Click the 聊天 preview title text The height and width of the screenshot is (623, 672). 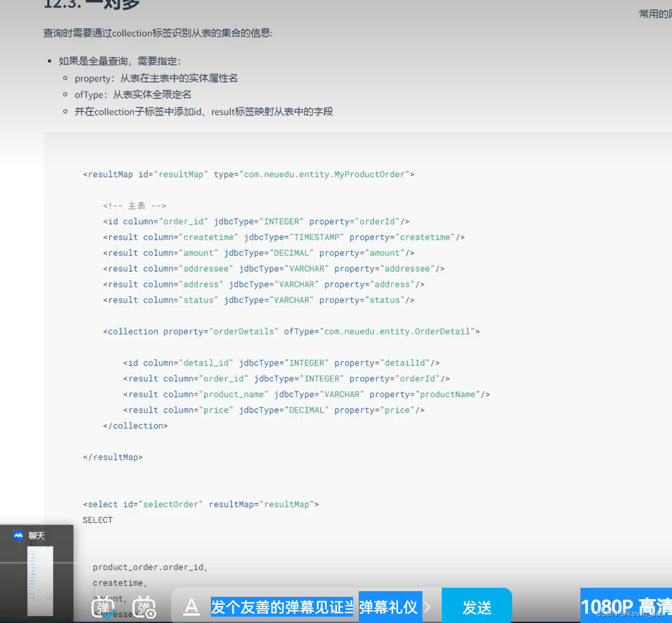tap(36, 535)
